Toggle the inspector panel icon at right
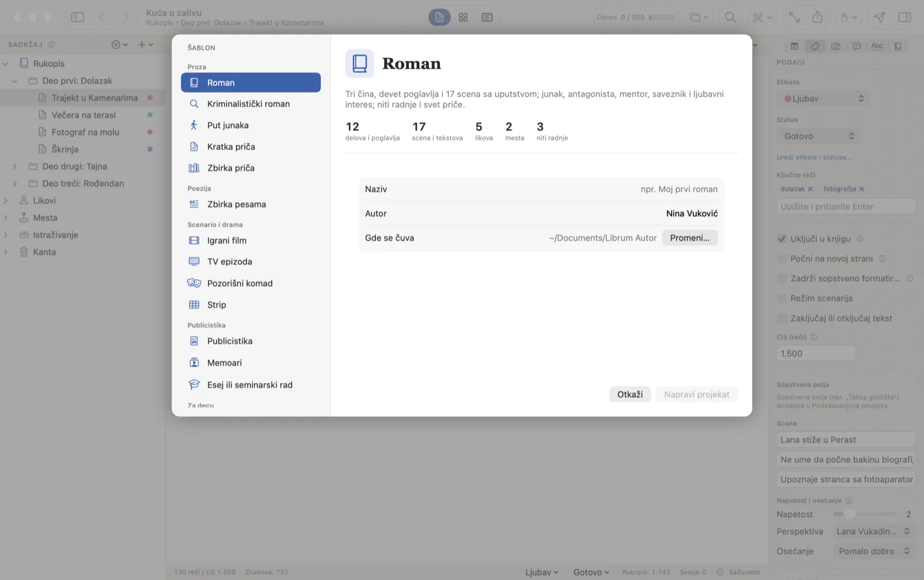This screenshot has height=580, width=924. point(904,17)
